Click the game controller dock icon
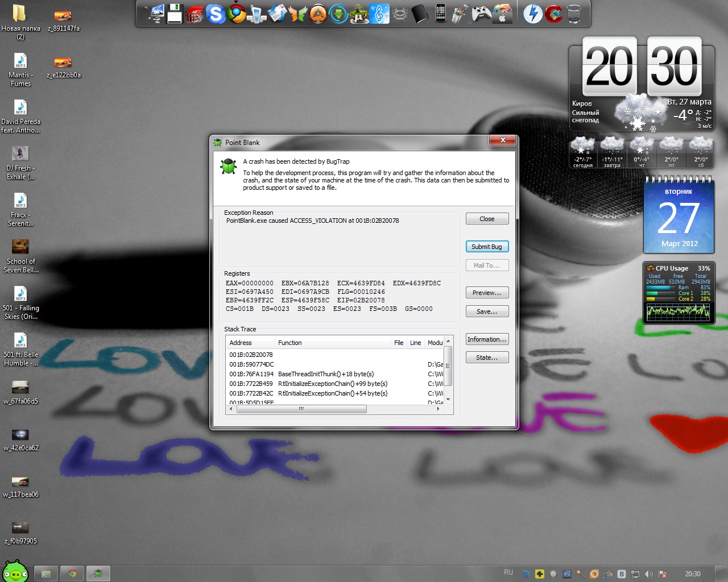Viewport: 728px width, 582px height. tap(481, 14)
